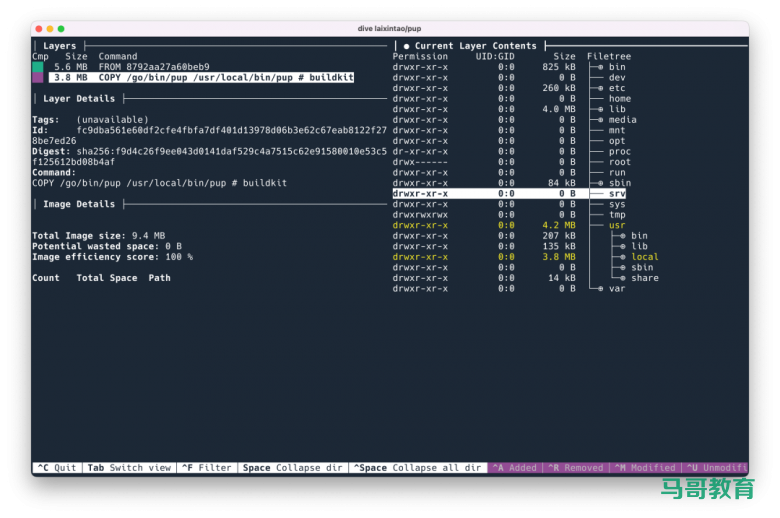
Task: Click the Image Details panel header
Action: 79,204
